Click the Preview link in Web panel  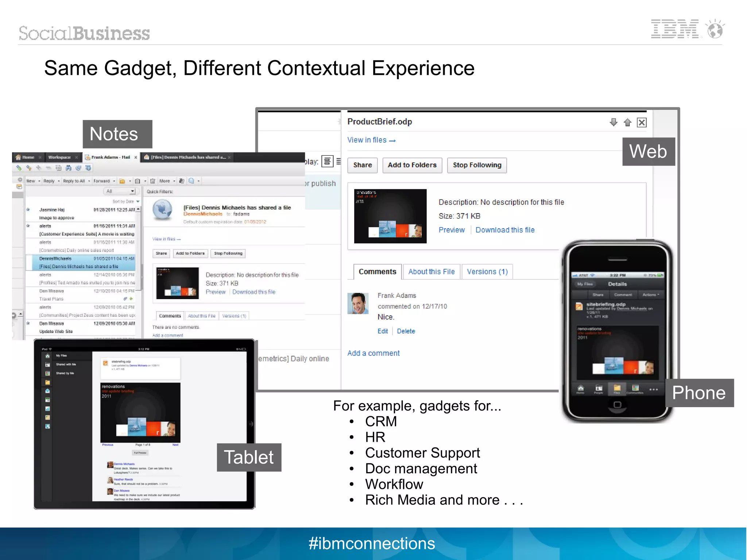point(452,230)
